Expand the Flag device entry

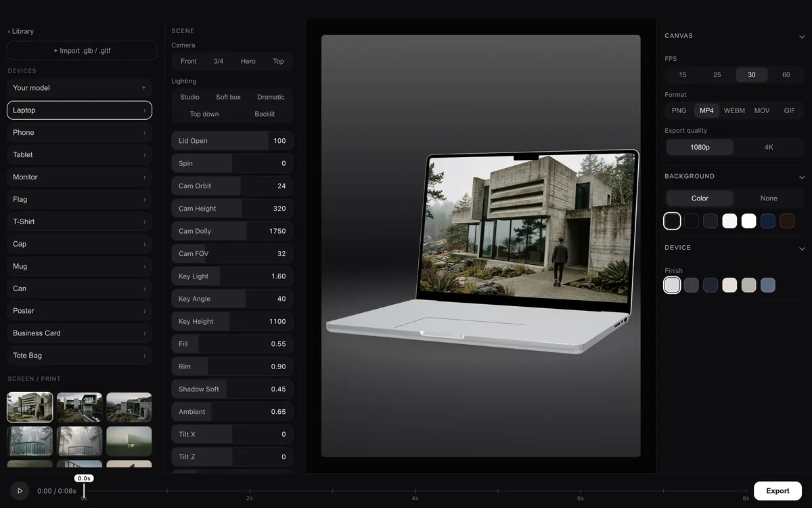[79, 200]
